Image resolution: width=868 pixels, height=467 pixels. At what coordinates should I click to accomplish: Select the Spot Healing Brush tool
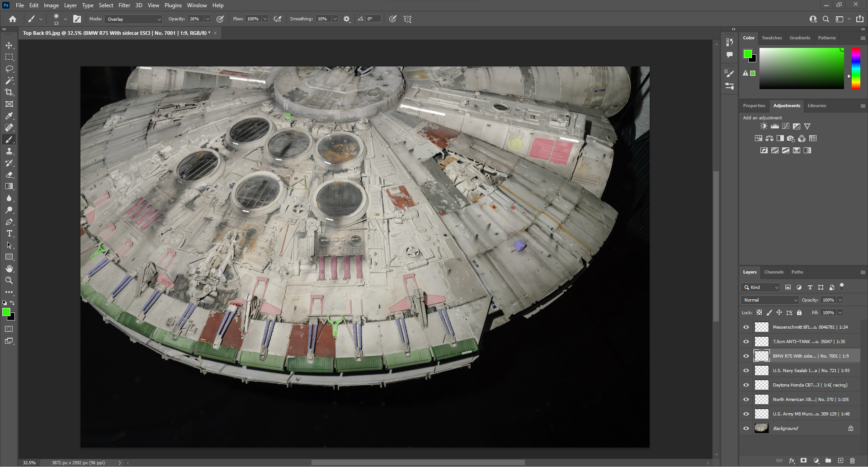9,127
